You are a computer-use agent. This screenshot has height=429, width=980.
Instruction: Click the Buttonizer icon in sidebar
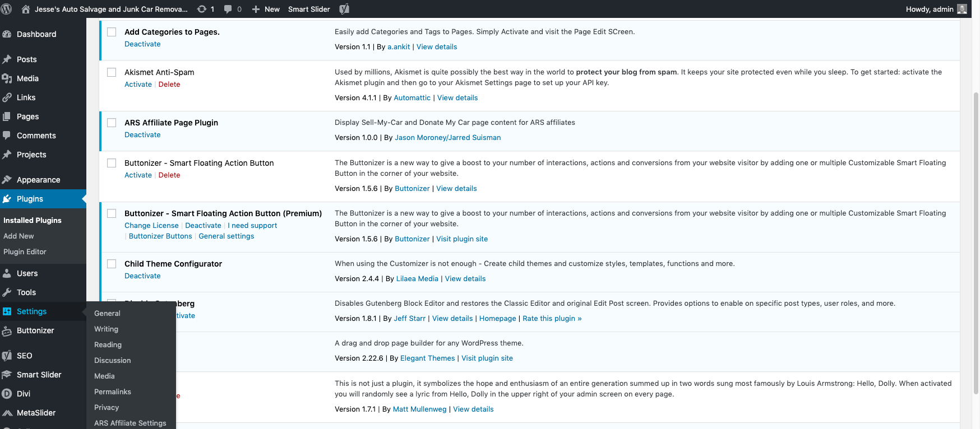pos(7,330)
